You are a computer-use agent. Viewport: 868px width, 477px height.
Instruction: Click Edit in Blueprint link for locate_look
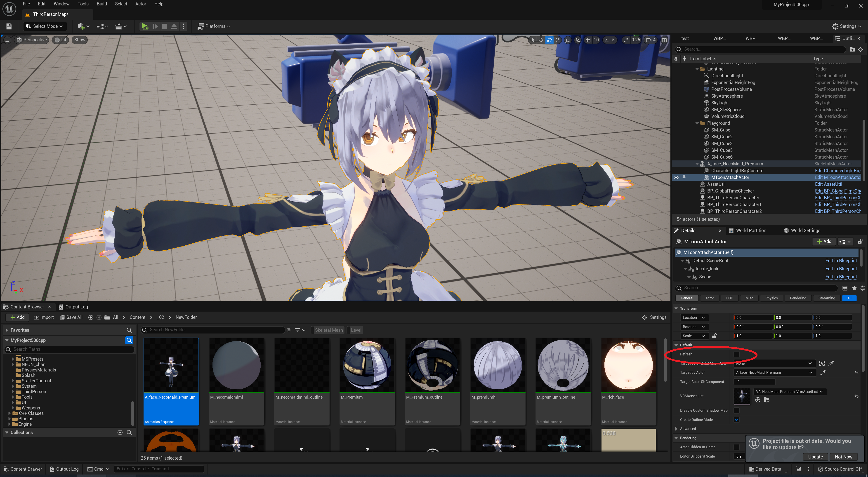pos(841,269)
